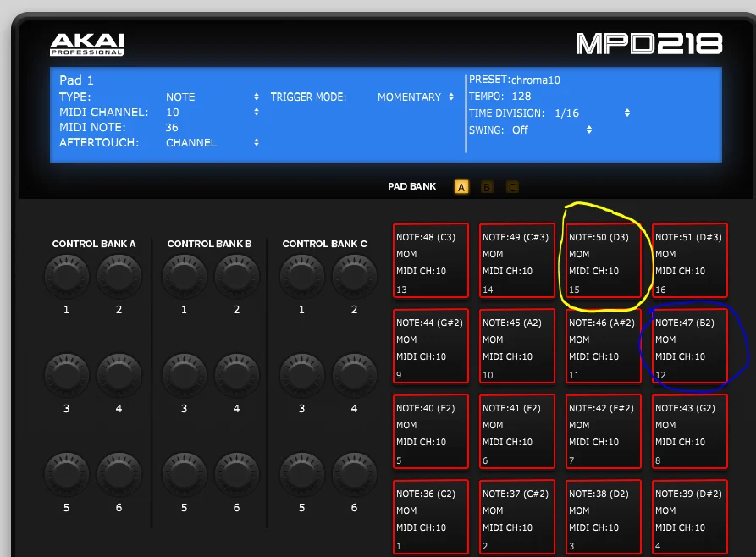Select pad 3 with NOTE:38 (D2)

[603, 517]
